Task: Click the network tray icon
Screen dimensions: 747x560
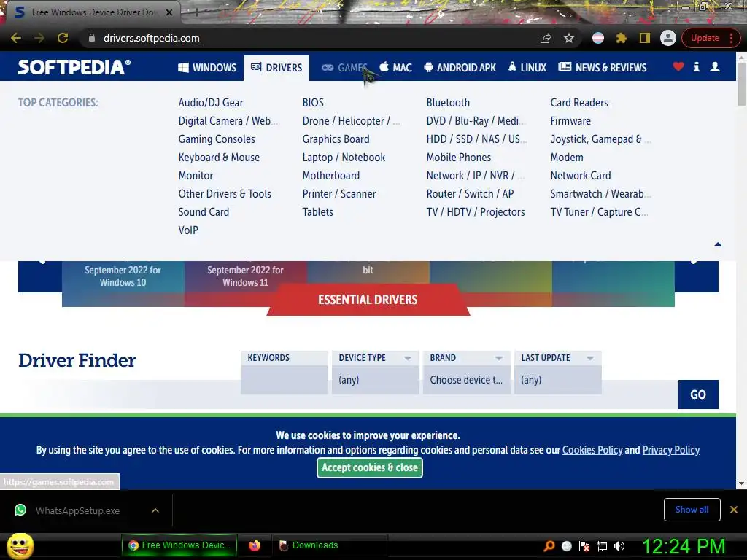Action: tap(602, 546)
